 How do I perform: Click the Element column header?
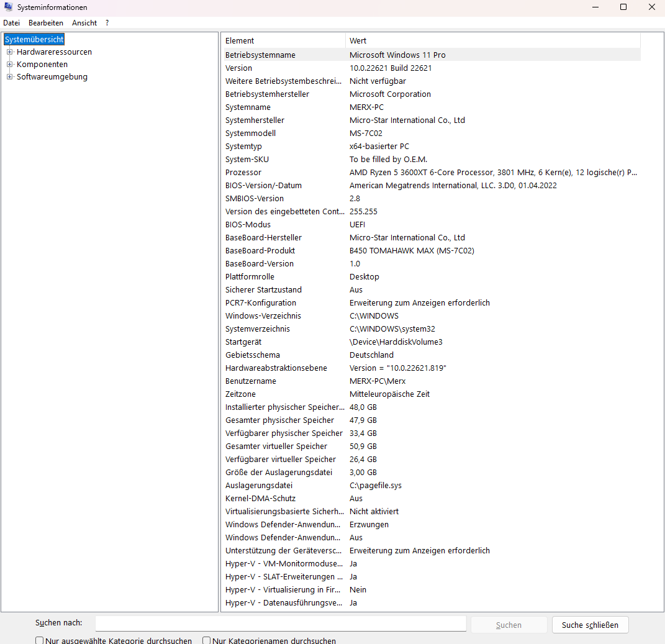point(284,41)
